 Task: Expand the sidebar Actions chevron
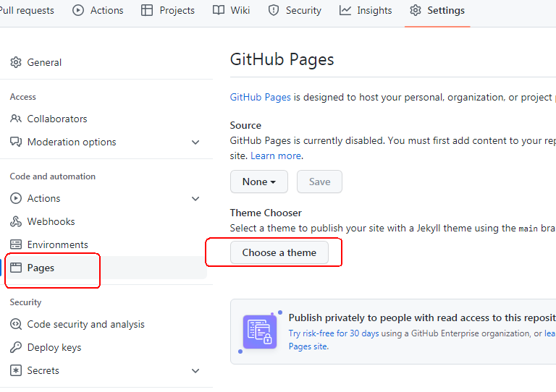coord(195,199)
